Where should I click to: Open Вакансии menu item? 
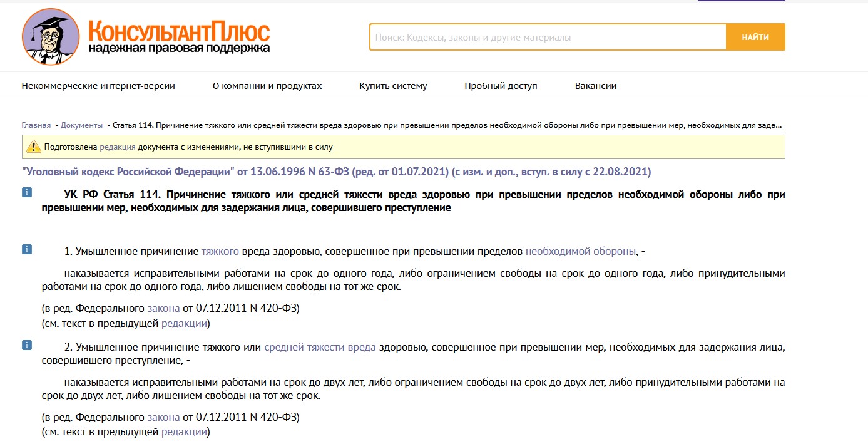[x=596, y=86]
